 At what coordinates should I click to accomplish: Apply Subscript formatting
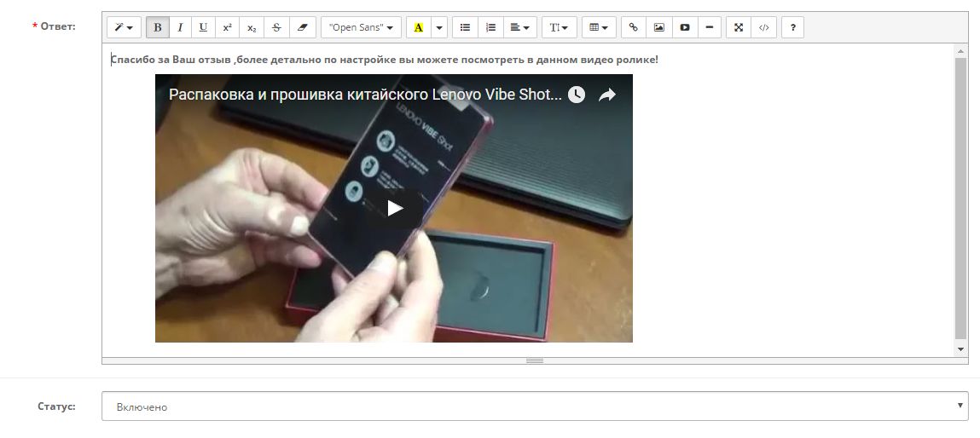(x=252, y=27)
